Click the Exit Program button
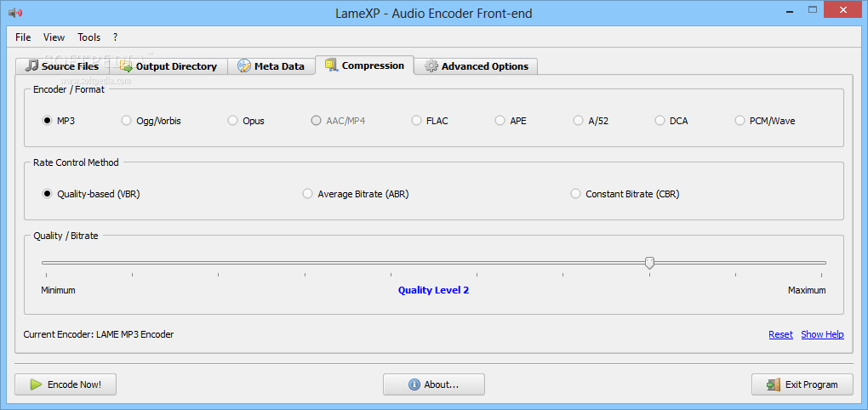The width and height of the screenshot is (868, 410). (x=802, y=384)
